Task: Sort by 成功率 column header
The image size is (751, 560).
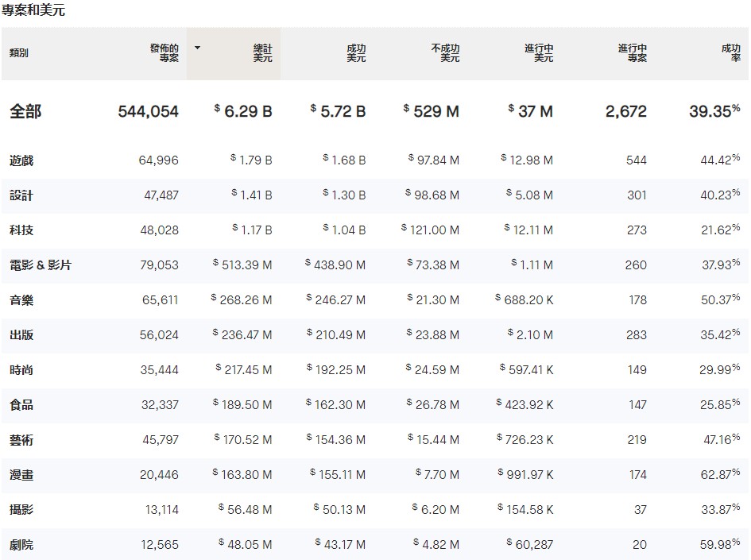Action: pos(731,53)
